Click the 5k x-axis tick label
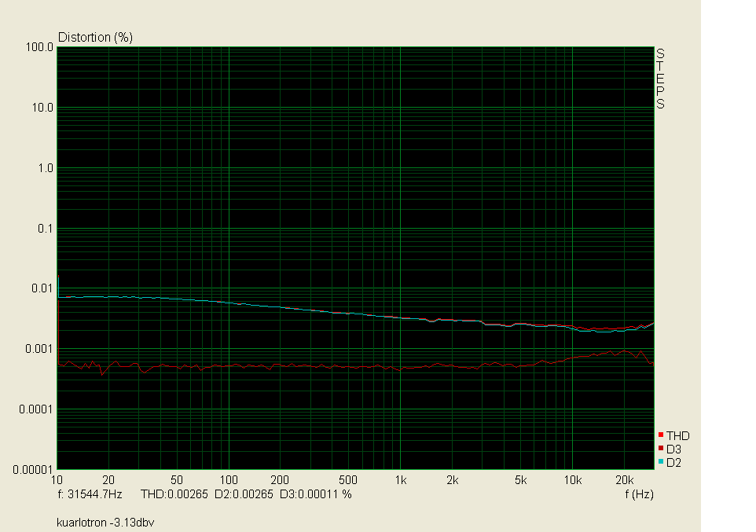Screen dimensions: 756x532 [521, 480]
